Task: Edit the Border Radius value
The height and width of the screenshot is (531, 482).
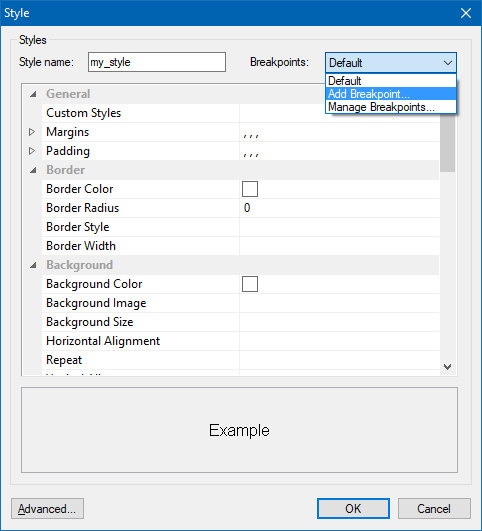Action: [x=339, y=208]
